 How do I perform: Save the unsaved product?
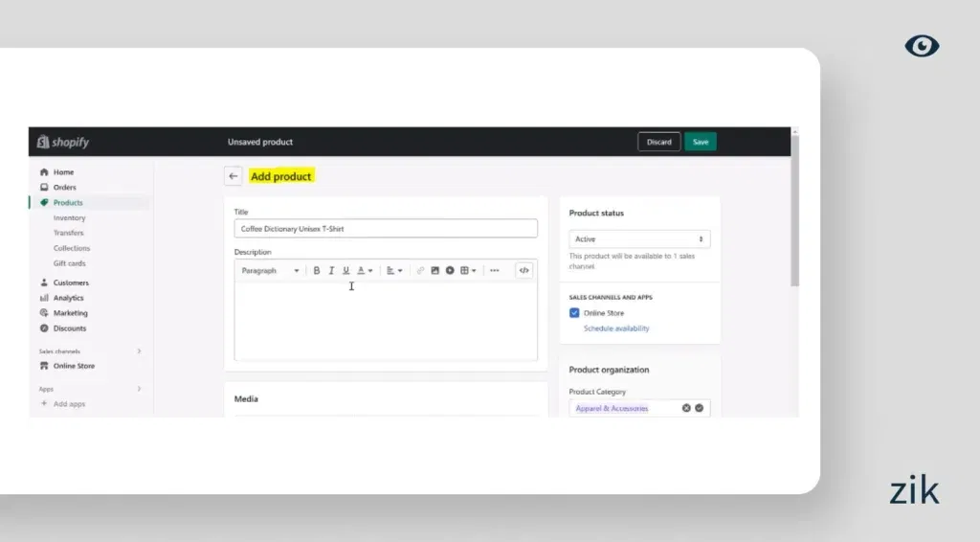click(701, 142)
